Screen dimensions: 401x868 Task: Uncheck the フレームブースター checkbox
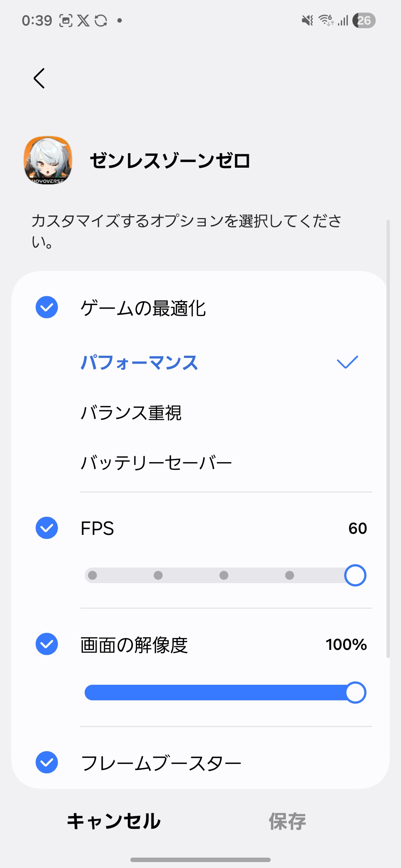click(x=47, y=762)
